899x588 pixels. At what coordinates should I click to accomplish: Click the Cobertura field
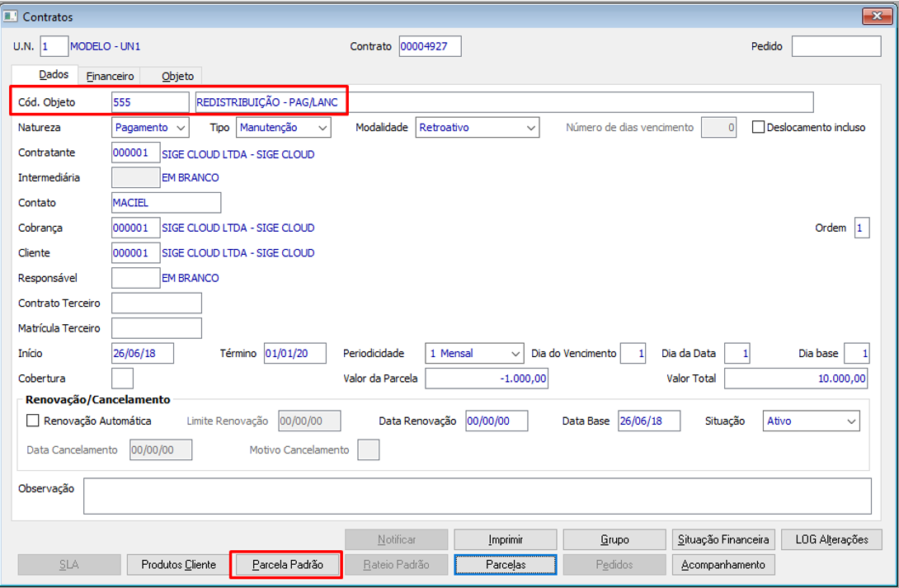[x=122, y=379]
